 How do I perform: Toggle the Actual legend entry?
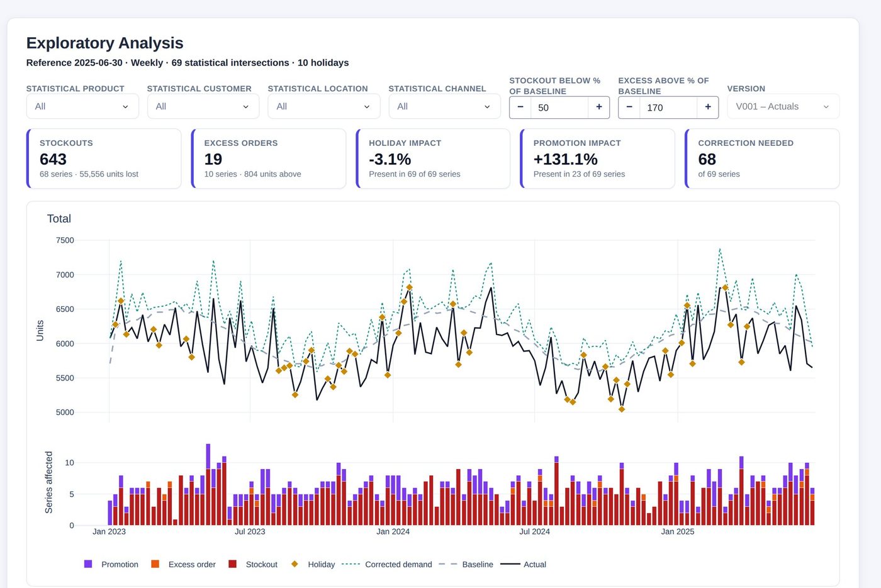click(524, 564)
